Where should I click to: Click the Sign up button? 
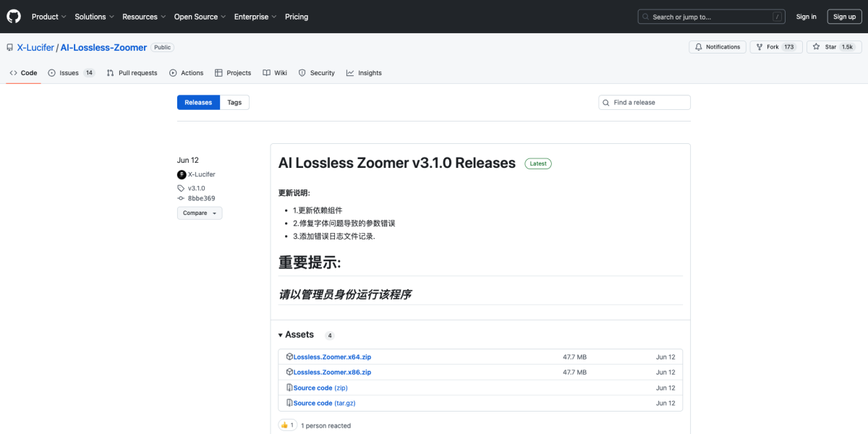pyautogui.click(x=844, y=16)
